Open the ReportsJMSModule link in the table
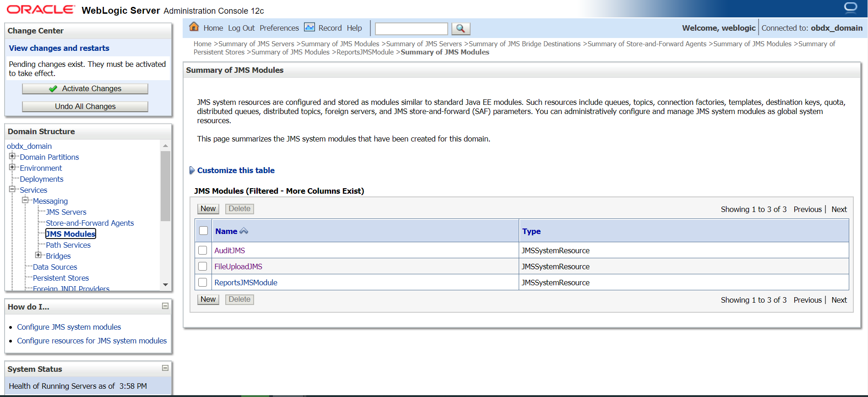 (x=246, y=283)
